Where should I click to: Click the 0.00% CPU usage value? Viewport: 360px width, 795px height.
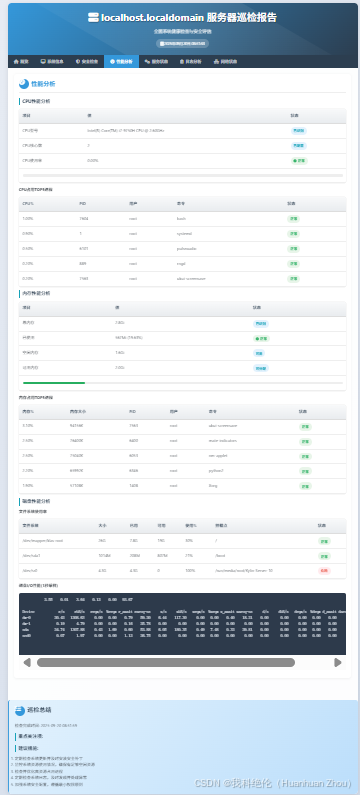click(93, 161)
